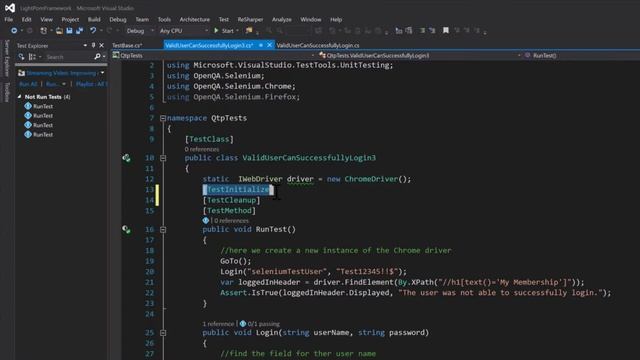
Task: Click Run All in Test Explorer
Action: tap(28, 84)
